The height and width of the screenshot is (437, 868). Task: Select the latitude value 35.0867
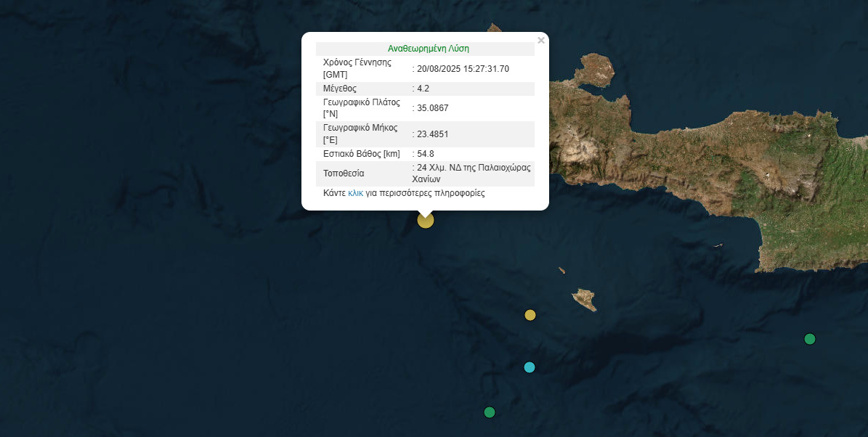pos(432,108)
